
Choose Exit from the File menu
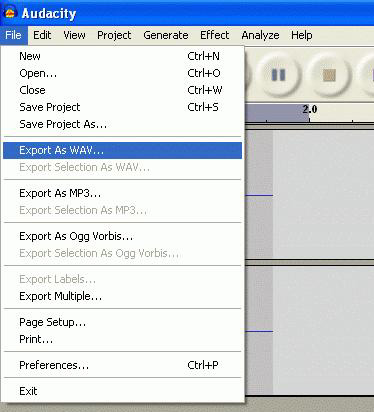[x=123, y=391]
